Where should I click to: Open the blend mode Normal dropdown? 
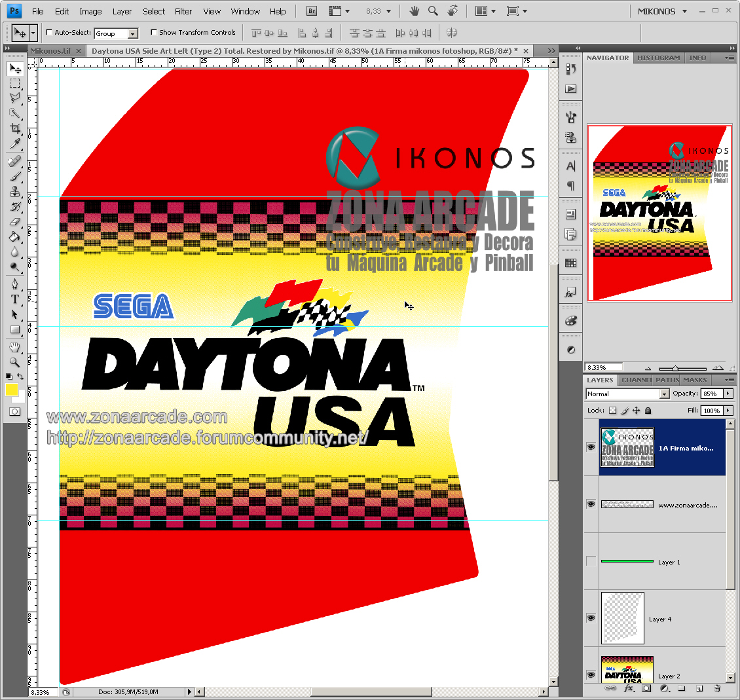pyautogui.click(x=665, y=394)
